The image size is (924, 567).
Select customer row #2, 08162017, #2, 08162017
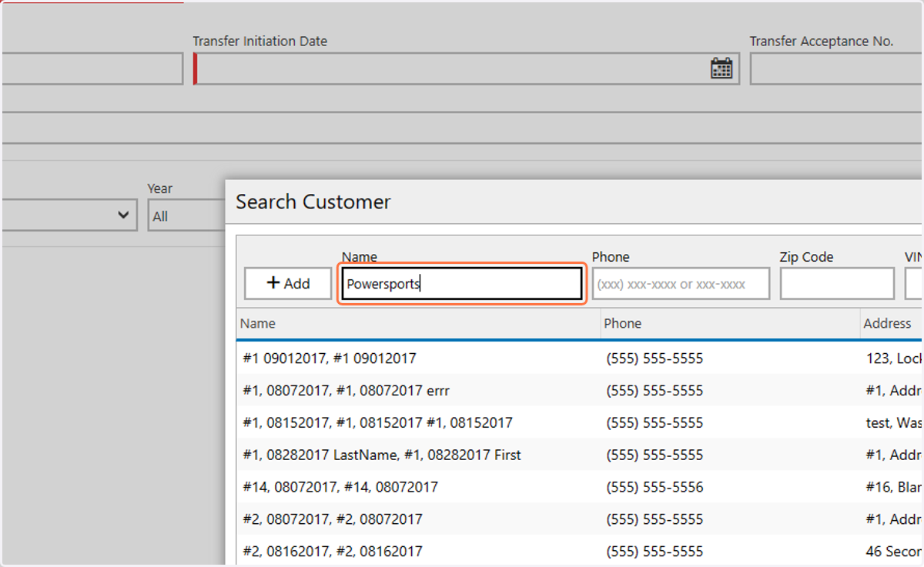point(579,552)
